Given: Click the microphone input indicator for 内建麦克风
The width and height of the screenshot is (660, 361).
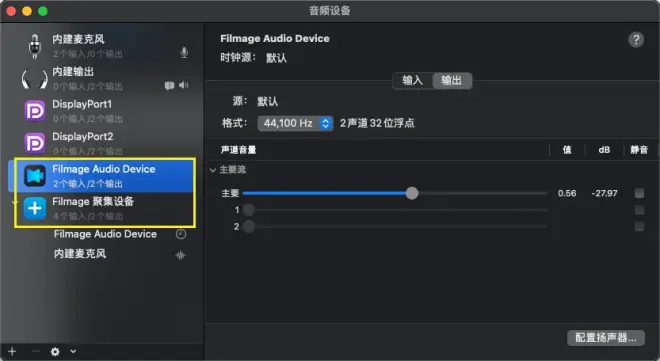Looking at the screenshot, I should pyautogui.click(x=184, y=53).
